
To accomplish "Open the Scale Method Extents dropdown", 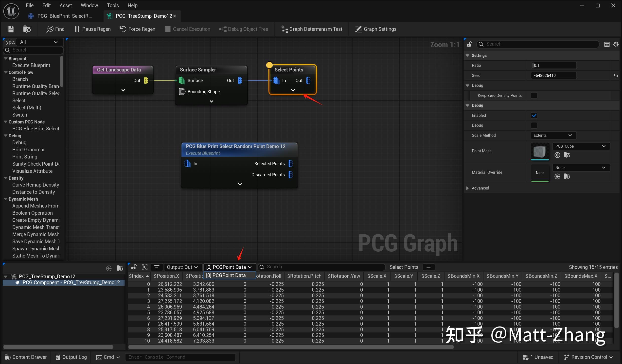I will point(553,136).
